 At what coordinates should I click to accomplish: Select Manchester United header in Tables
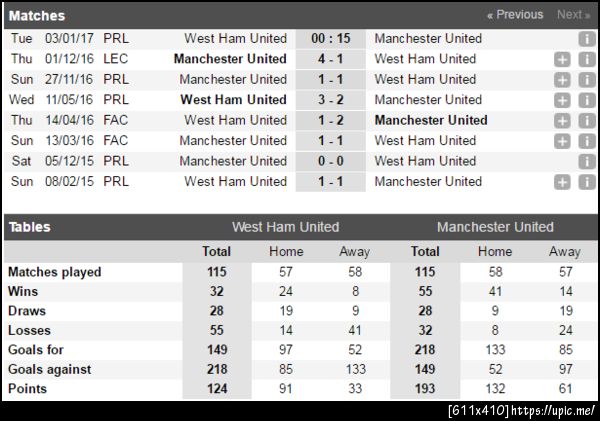tap(495, 227)
